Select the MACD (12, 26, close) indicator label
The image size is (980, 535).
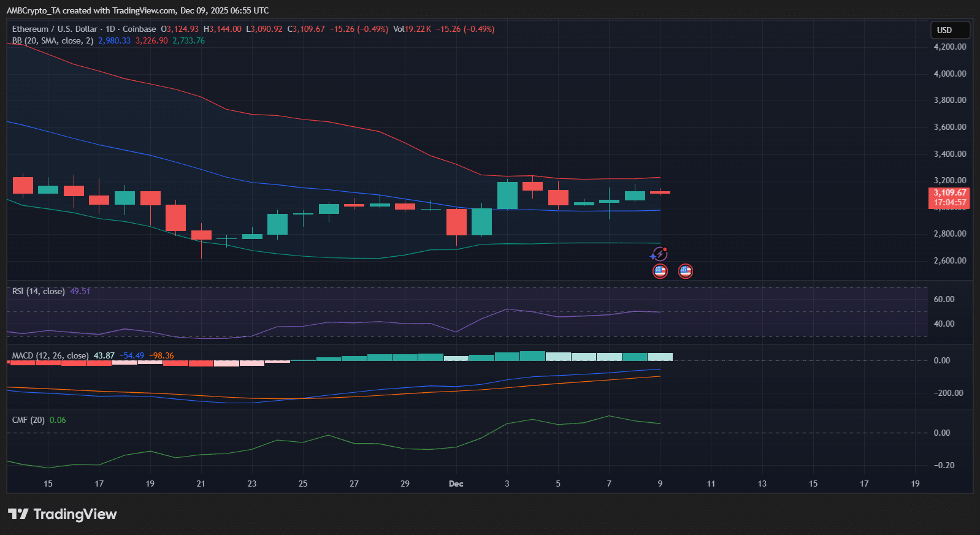pyautogui.click(x=50, y=355)
